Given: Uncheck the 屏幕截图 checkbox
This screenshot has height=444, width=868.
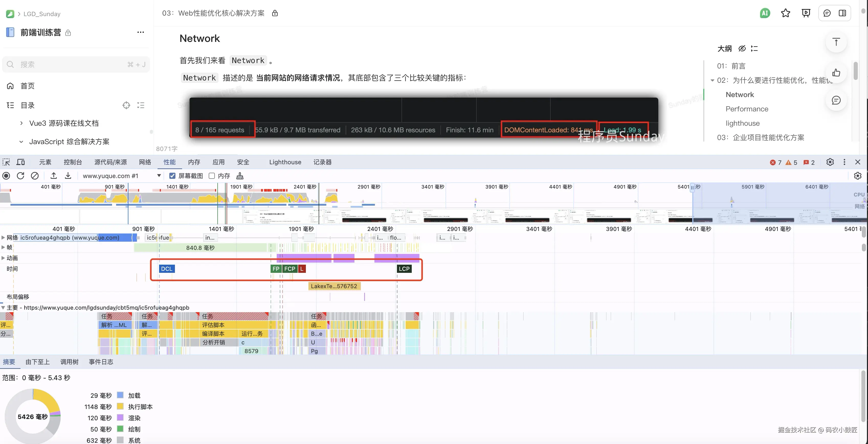Looking at the screenshot, I should 172,176.
